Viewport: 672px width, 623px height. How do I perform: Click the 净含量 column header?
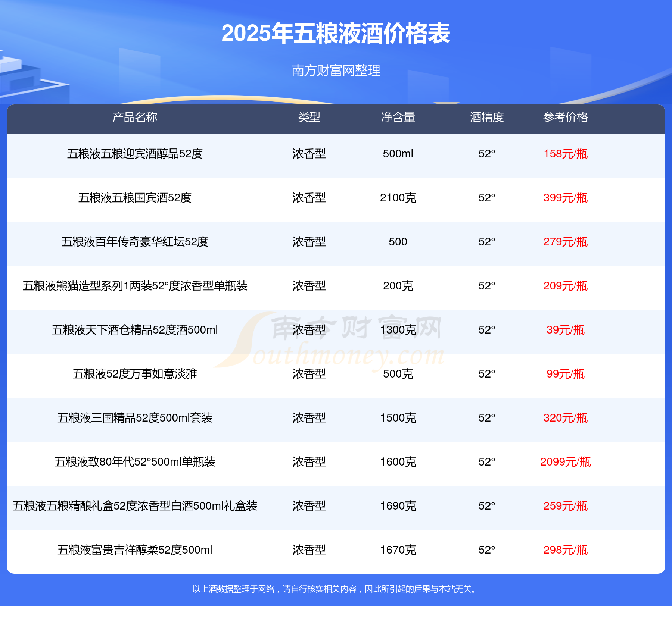(x=398, y=117)
